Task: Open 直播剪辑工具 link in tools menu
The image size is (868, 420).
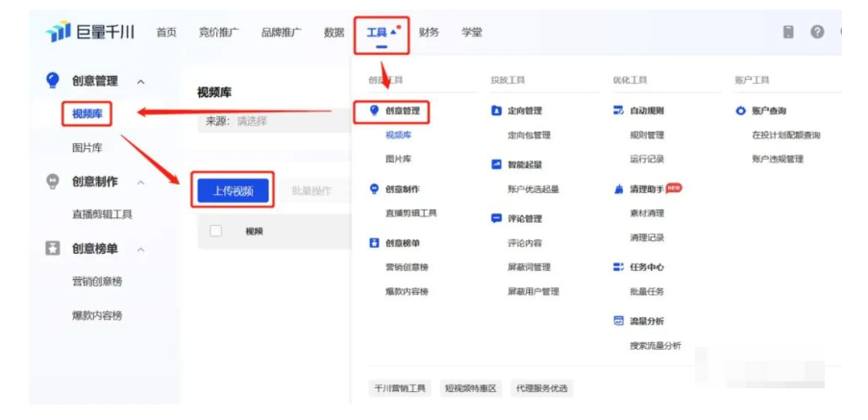Action: click(x=411, y=212)
